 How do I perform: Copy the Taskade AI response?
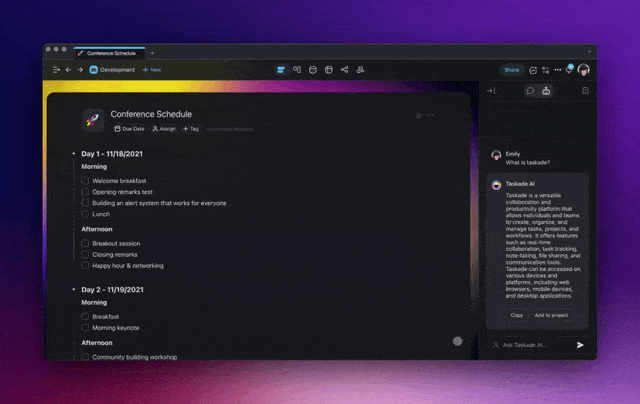pyautogui.click(x=517, y=315)
